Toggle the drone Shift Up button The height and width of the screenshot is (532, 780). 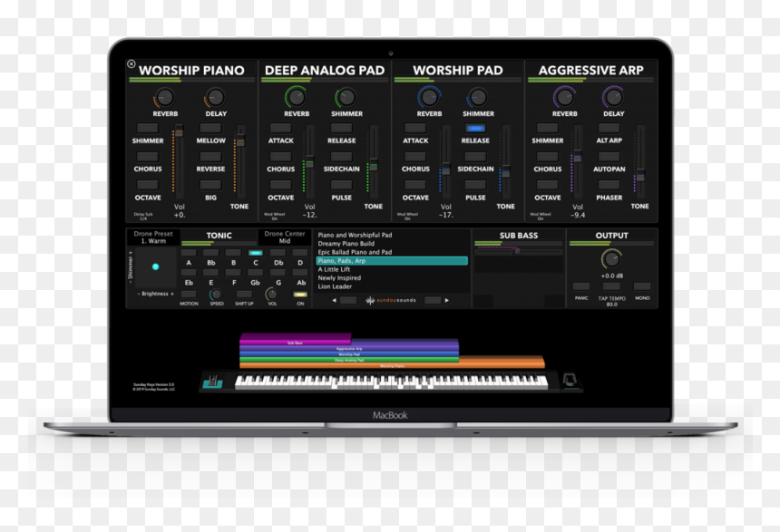[244, 295]
